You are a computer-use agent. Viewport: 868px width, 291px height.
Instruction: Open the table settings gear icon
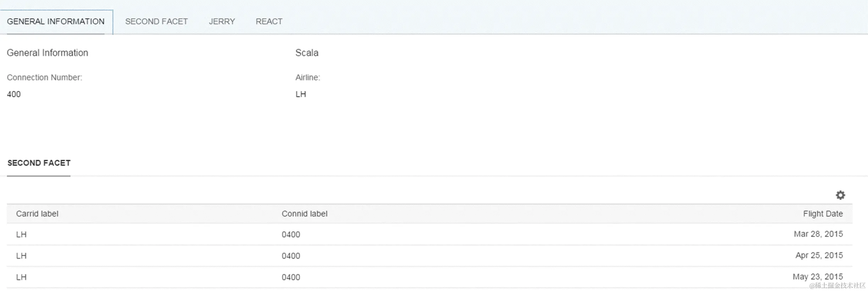coord(840,195)
